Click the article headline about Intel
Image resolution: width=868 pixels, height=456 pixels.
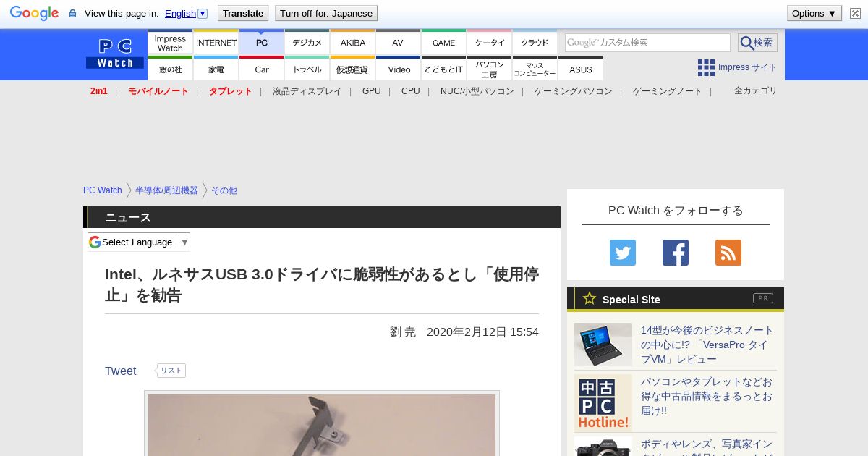click(x=322, y=284)
